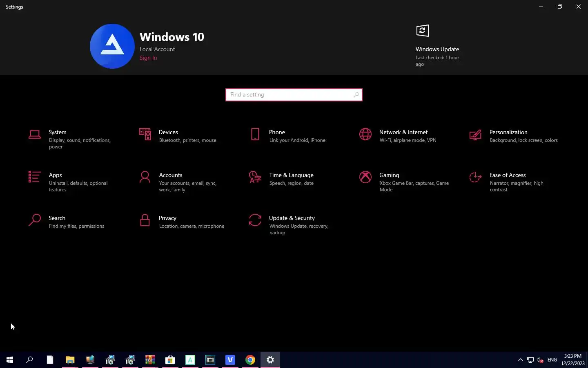Open Update & Security arrows icon
Image resolution: width=588 pixels, height=368 pixels.
255,220
